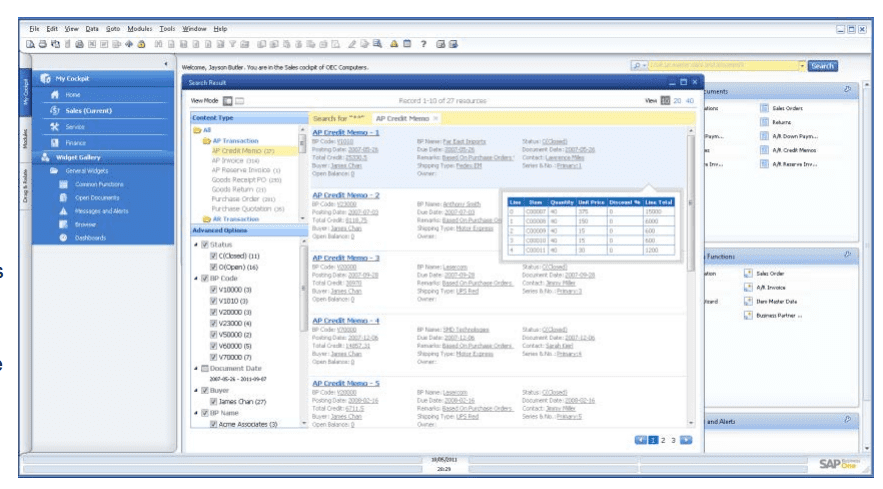883x489 pixels.
Task: Open the search box history dropdown arrow
Action: [802, 66]
